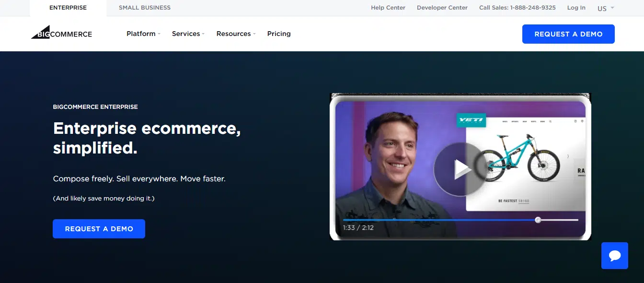The image size is (644, 283).
Task: Click 'Compose freely. Sell everywhere. Move faster.' text
Action: pyautogui.click(x=139, y=178)
